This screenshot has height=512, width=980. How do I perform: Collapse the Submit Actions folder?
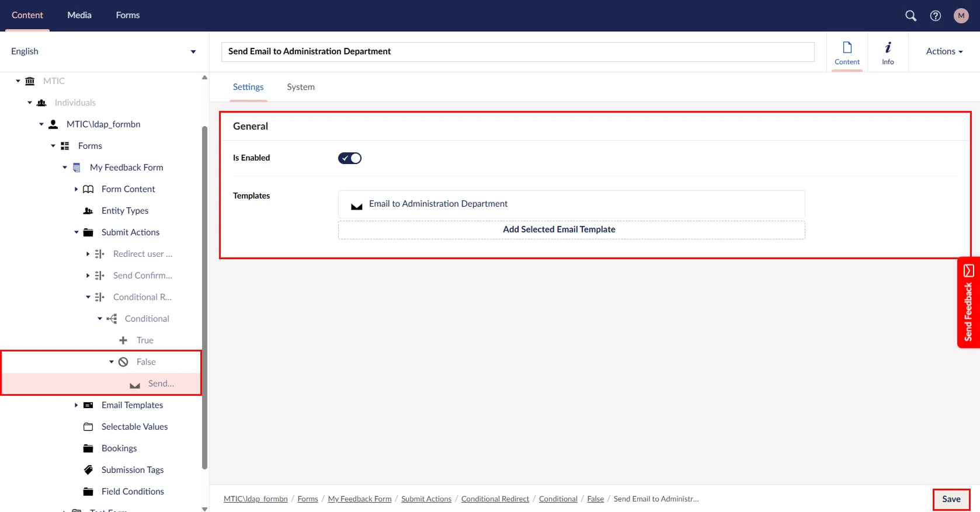(76, 232)
